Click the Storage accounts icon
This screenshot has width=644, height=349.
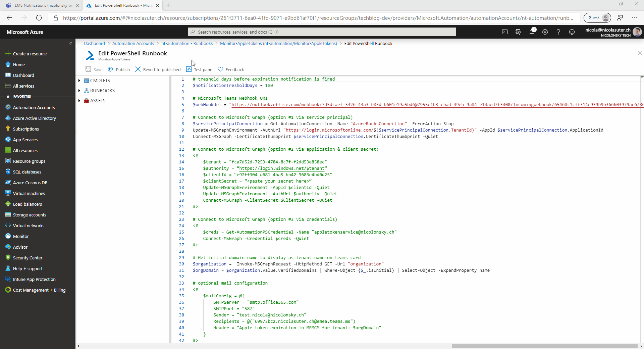click(x=8, y=215)
